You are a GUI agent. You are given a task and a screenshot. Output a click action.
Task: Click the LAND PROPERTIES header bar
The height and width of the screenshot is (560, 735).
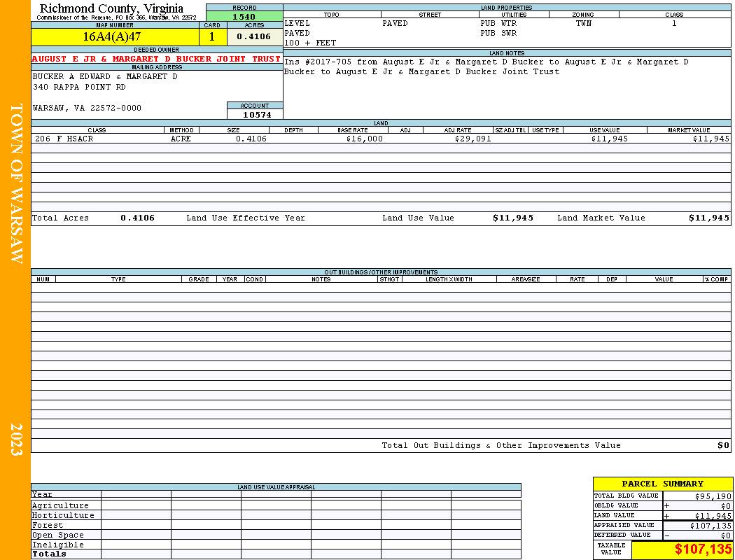[507, 8]
